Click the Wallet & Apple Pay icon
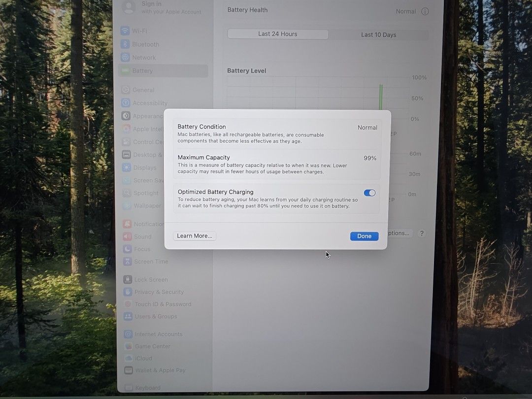 pyautogui.click(x=129, y=370)
